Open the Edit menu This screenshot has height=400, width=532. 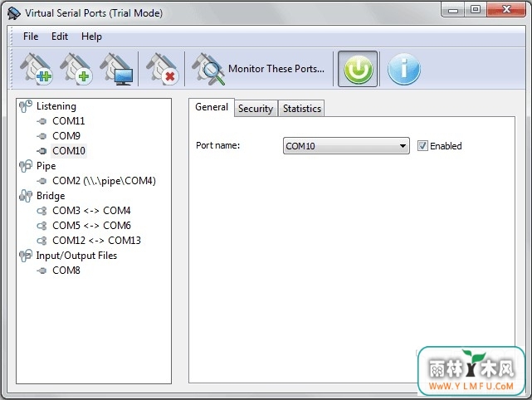[60, 37]
